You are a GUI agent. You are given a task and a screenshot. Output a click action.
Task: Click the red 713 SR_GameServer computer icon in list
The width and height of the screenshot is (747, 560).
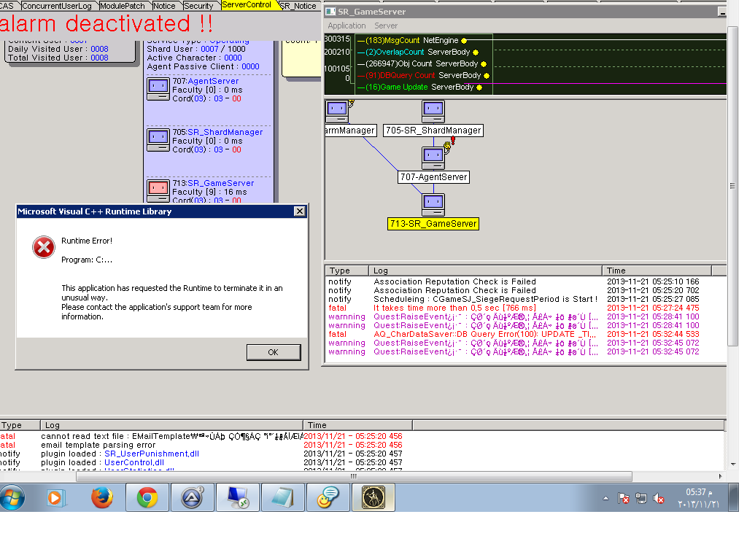pyautogui.click(x=158, y=191)
